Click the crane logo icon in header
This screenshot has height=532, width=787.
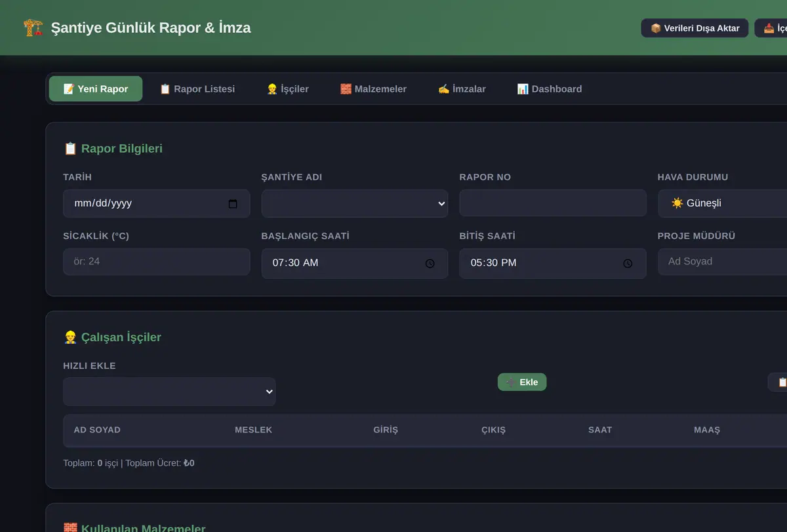pos(33,28)
